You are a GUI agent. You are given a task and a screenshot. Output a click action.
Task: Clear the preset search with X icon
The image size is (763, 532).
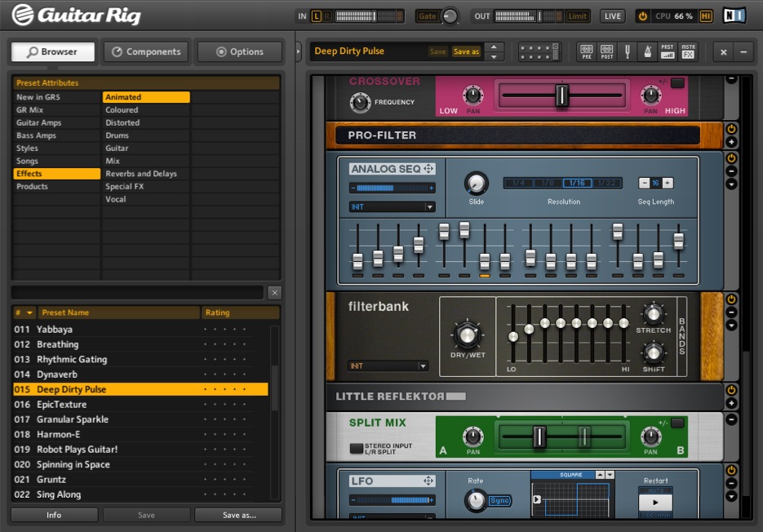click(274, 293)
